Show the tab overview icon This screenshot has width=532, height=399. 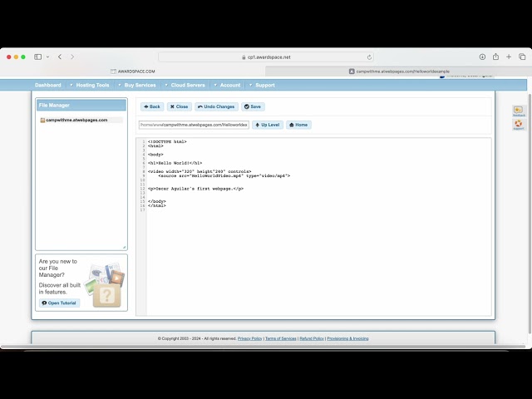coord(522,57)
